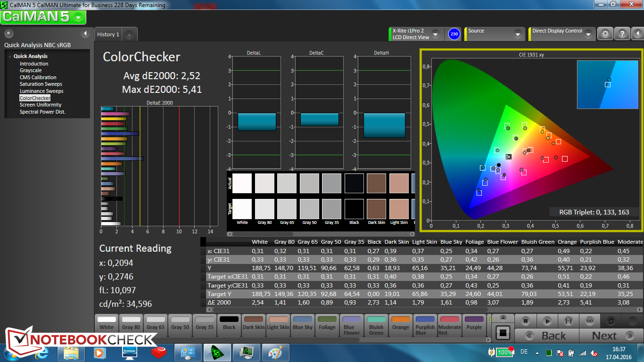Select the Orange color patch swatch
Viewport: 644px width, 362px height.
tap(401, 323)
